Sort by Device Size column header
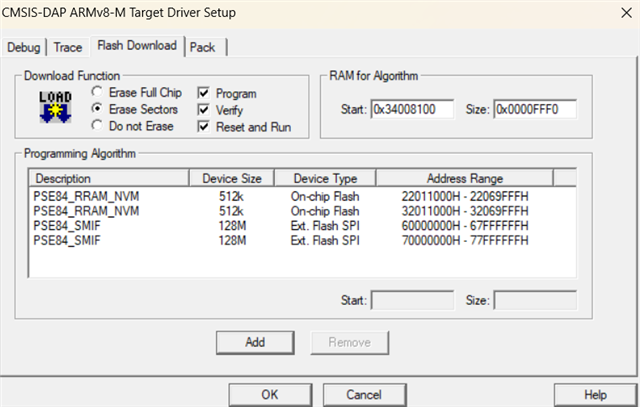The image size is (640, 407). pos(231,178)
